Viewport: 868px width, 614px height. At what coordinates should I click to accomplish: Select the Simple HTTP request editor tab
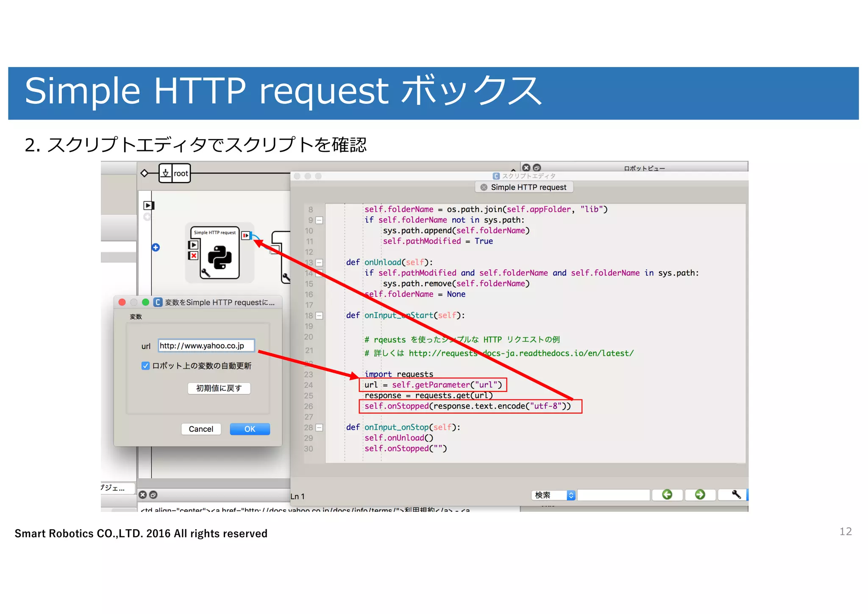pyautogui.click(x=528, y=187)
